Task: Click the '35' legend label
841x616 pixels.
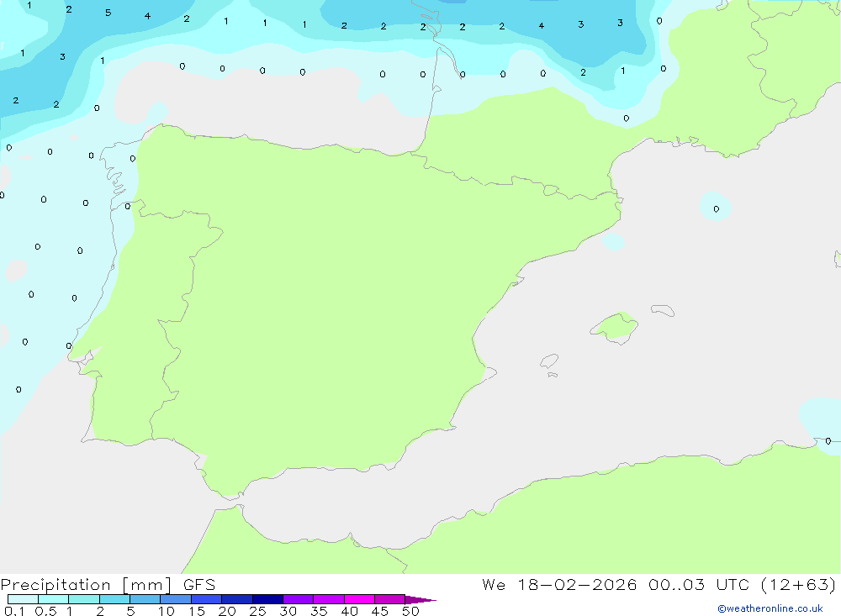Action: (319, 611)
